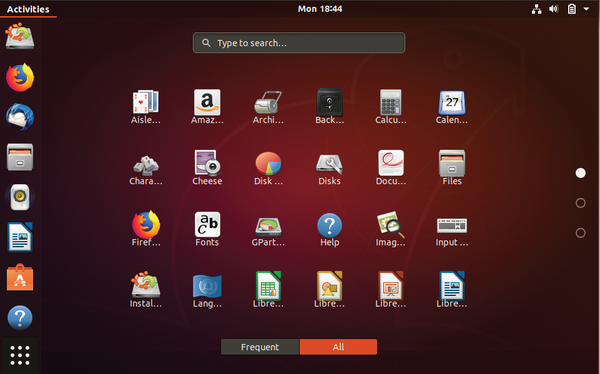
Task: Open Archive Manager in the app grid
Action: click(x=268, y=102)
